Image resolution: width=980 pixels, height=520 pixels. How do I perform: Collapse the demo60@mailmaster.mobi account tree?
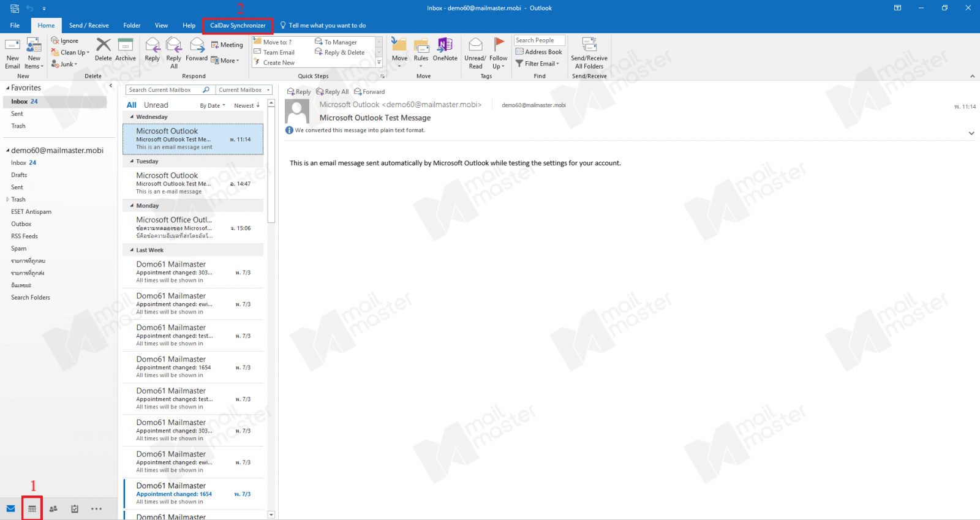click(x=7, y=150)
